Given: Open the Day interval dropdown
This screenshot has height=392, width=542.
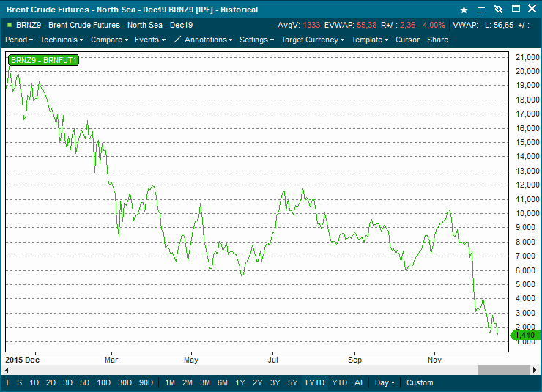Looking at the screenshot, I should pos(385,382).
